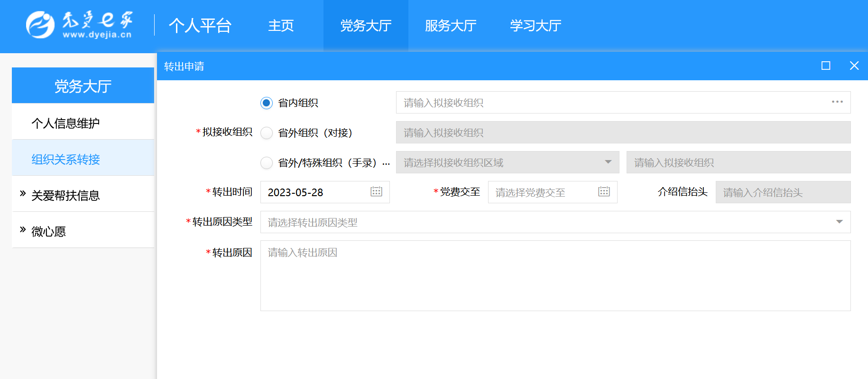
Task: Open calendar picker for 党费交至
Action: 604,192
